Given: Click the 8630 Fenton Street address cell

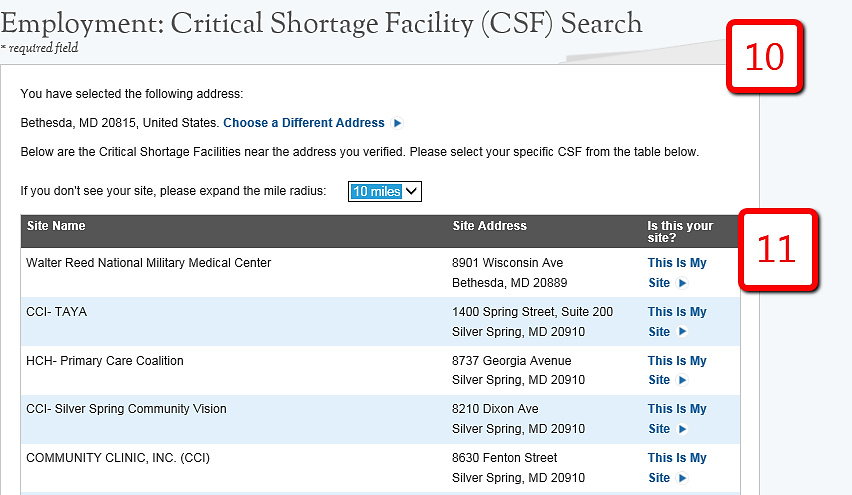Looking at the screenshot, I should click(505, 458).
